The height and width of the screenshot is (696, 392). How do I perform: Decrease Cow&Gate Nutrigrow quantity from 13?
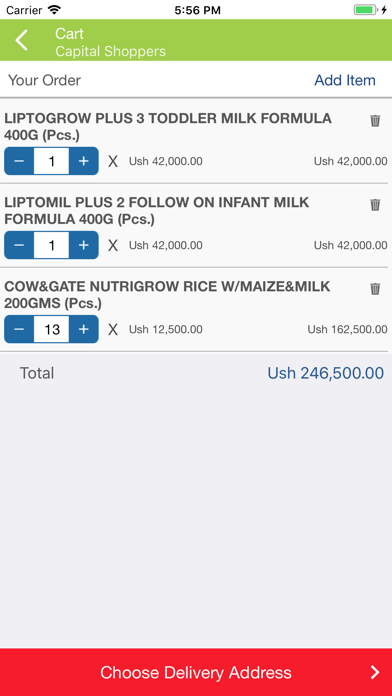click(x=19, y=329)
